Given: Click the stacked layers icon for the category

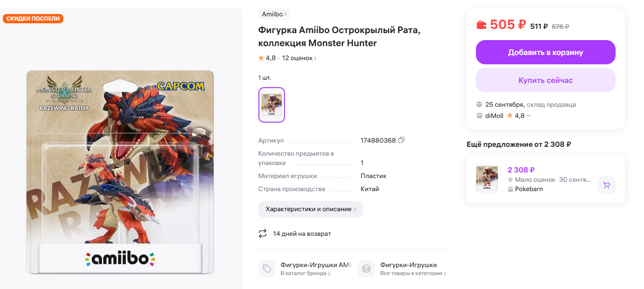Looking at the screenshot, I should coord(366,268).
